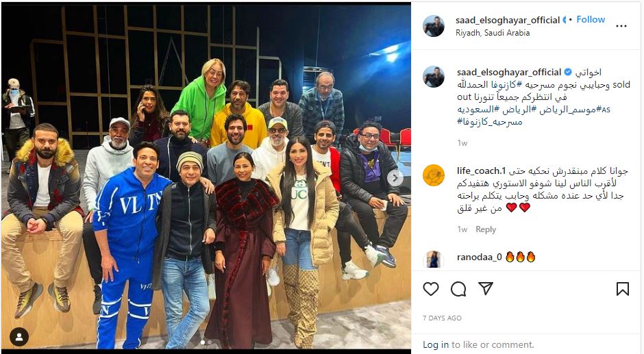Like the post with the heart icon
Viewport: 644px width, 354px height.
(430, 289)
